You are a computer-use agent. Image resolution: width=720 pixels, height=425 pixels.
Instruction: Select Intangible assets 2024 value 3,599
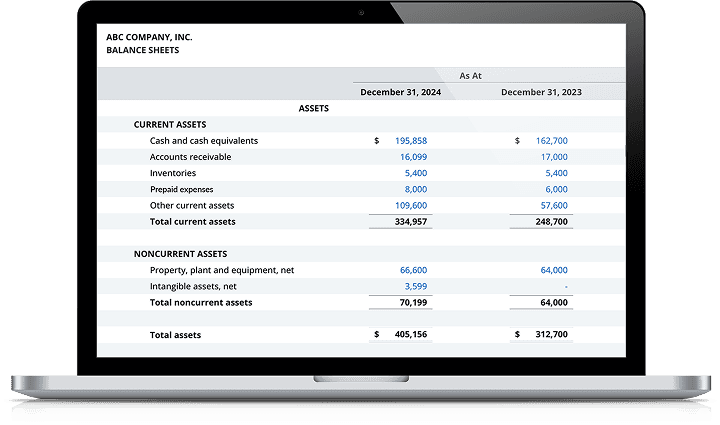(415, 286)
